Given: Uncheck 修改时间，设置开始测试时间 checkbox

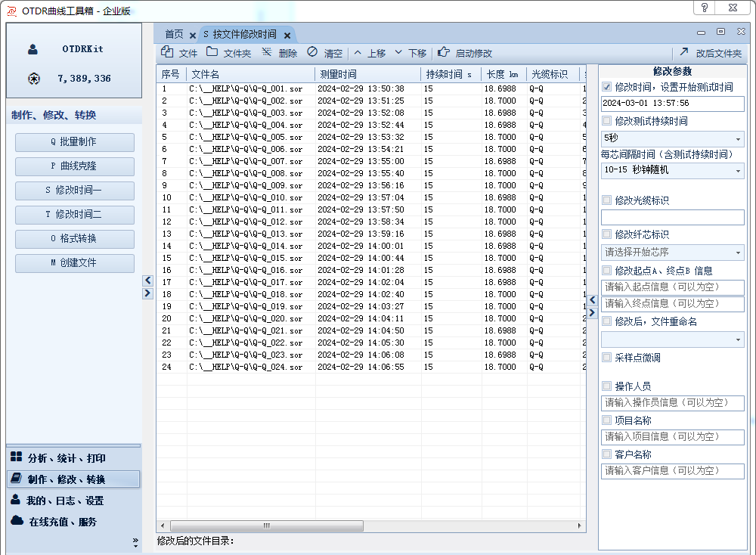Looking at the screenshot, I should (x=607, y=87).
